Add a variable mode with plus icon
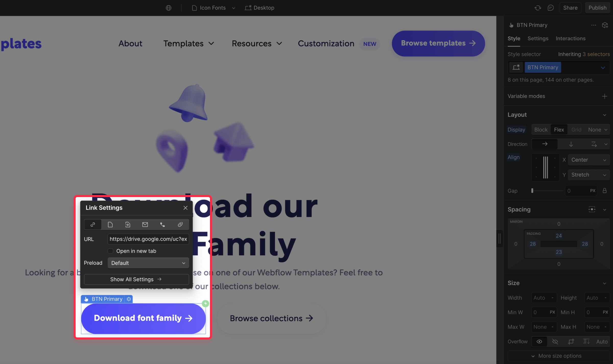613x364 pixels. pyautogui.click(x=604, y=96)
